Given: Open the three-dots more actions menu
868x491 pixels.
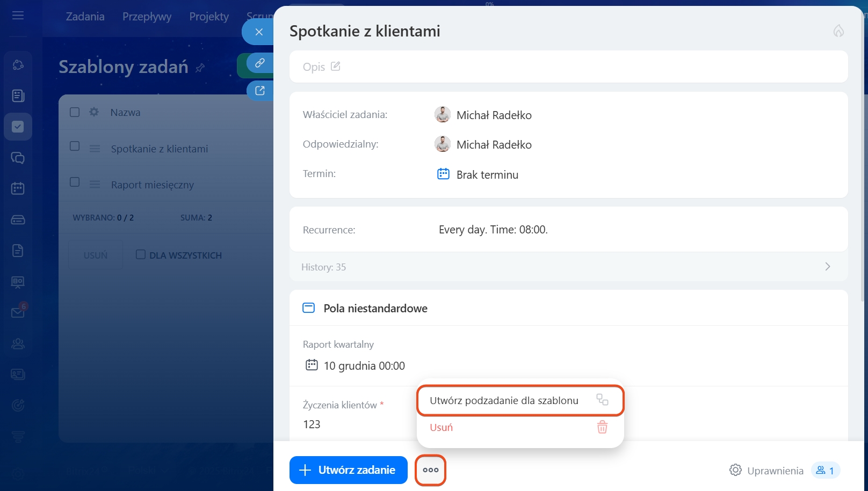Looking at the screenshot, I should [430, 470].
